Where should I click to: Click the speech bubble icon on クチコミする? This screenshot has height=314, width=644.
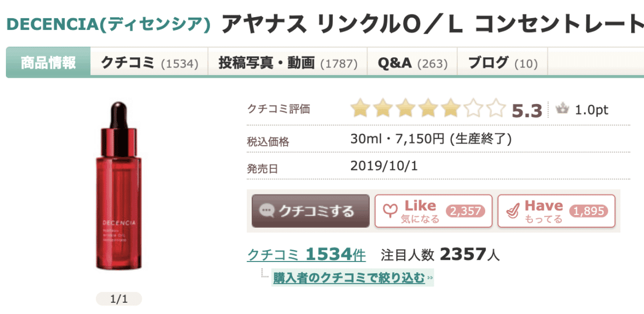267,211
